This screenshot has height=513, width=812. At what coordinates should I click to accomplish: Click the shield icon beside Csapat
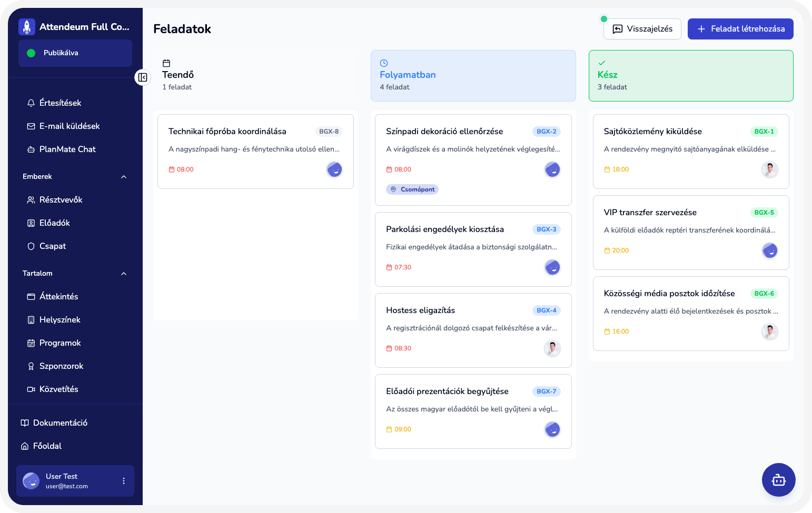click(x=31, y=246)
